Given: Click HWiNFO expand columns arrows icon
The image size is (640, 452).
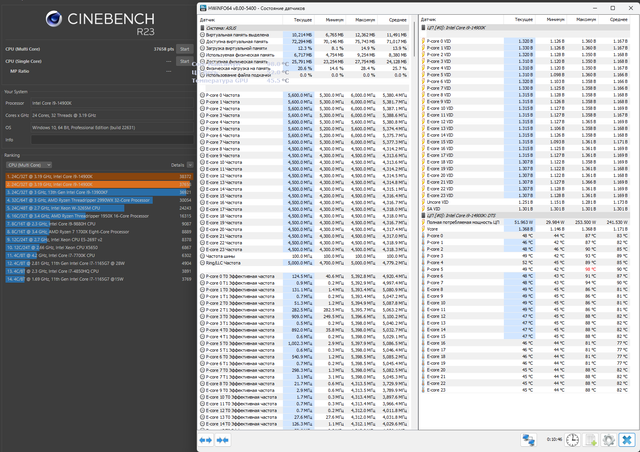Looking at the screenshot, I should (x=206, y=440).
